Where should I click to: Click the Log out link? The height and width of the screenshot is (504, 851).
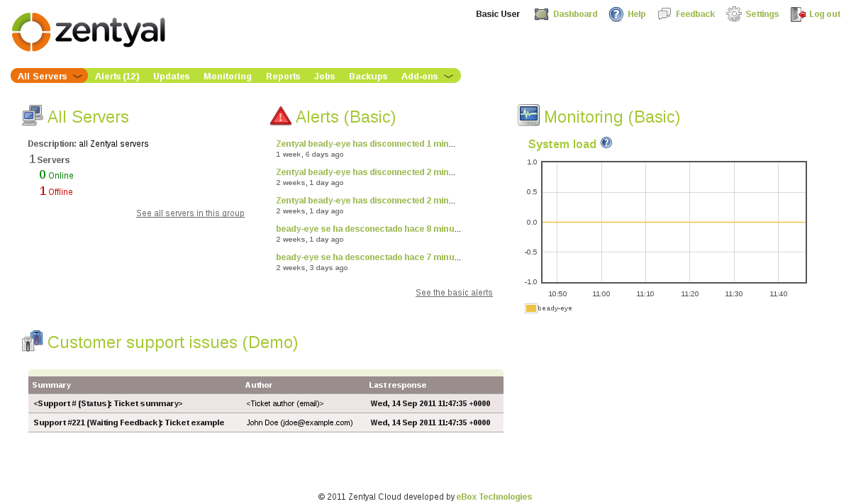coord(825,14)
